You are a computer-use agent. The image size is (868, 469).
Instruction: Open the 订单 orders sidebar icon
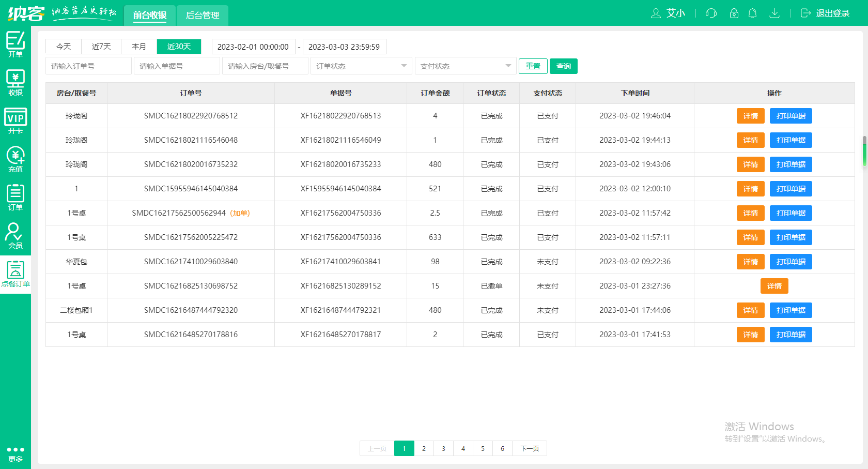[16, 198]
